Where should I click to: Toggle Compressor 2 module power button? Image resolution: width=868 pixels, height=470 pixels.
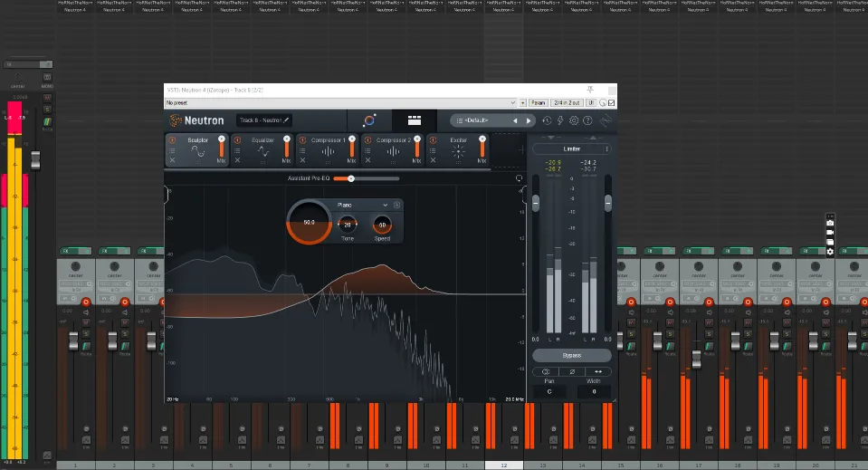(x=368, y=140)
